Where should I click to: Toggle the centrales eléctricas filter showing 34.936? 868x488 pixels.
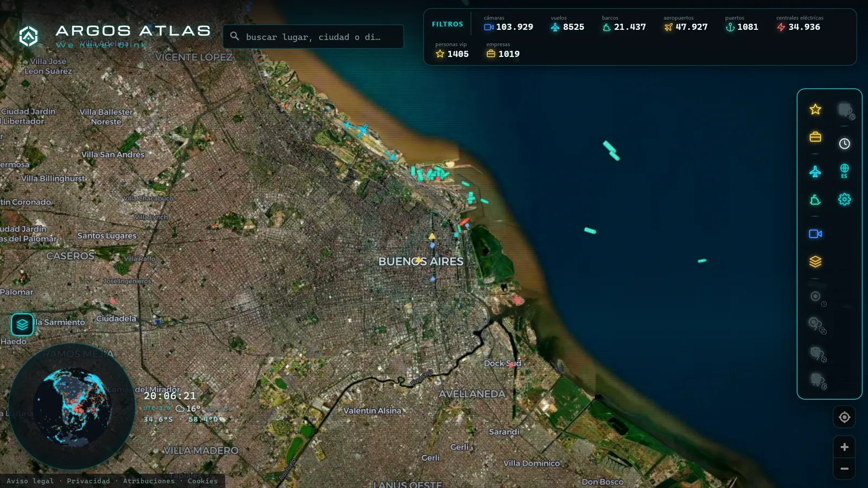800,23
